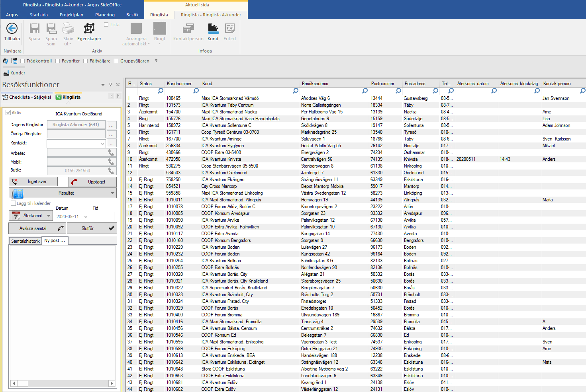The width and height of the screenshot is (586, 392).
Task: Click the Tid input field
Action: 104,216
